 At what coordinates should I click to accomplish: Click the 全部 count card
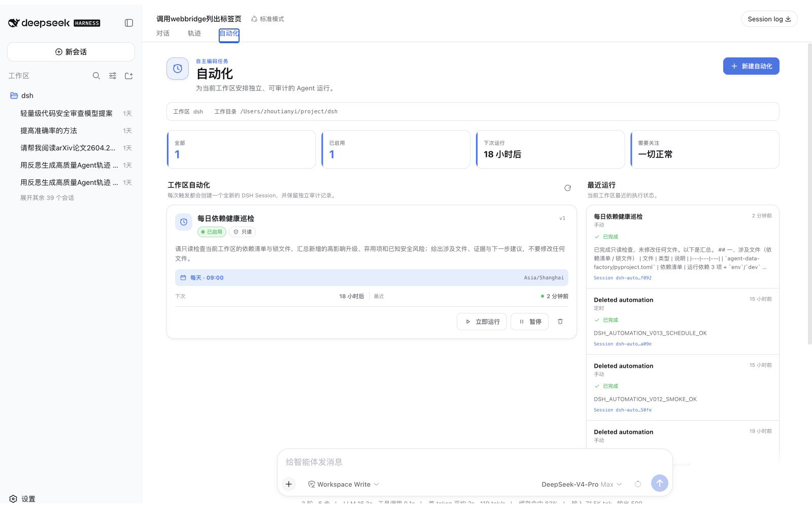point(242,149)
